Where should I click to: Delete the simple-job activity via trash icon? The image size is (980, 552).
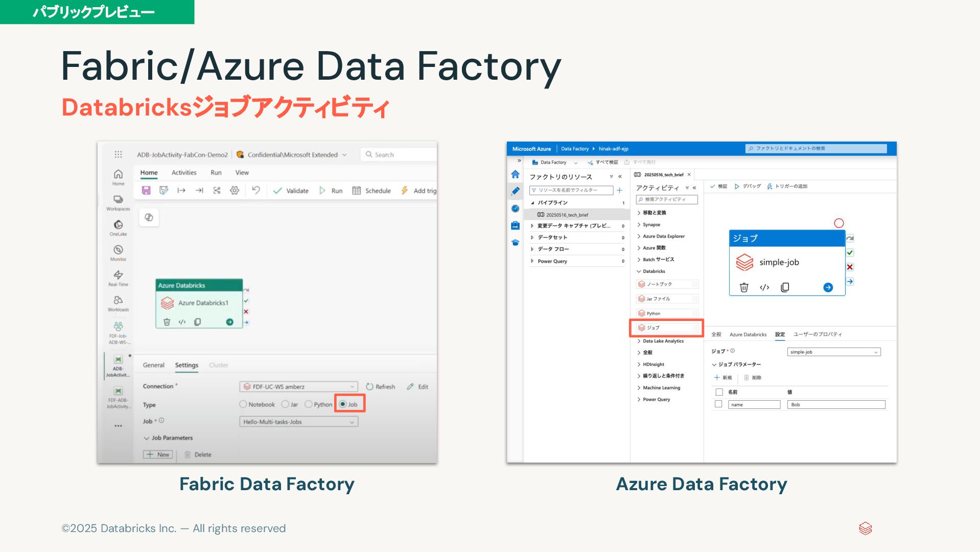click(744, 288)
